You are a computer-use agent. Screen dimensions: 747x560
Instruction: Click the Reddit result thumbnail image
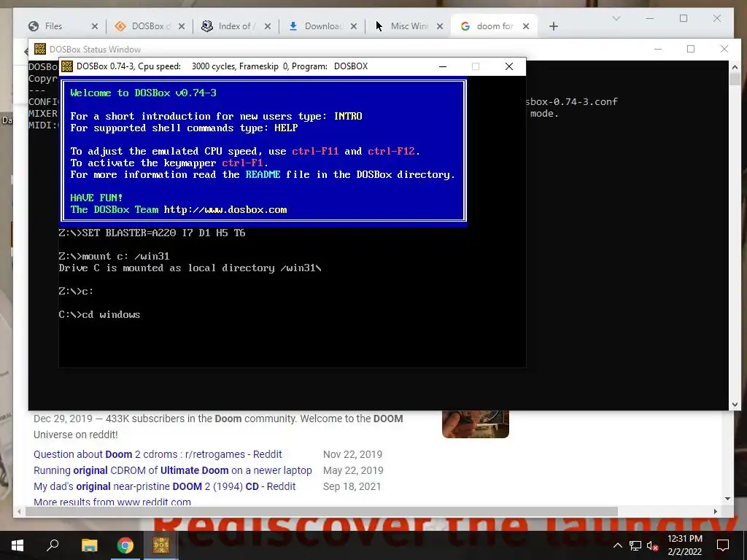click(476, 424)
